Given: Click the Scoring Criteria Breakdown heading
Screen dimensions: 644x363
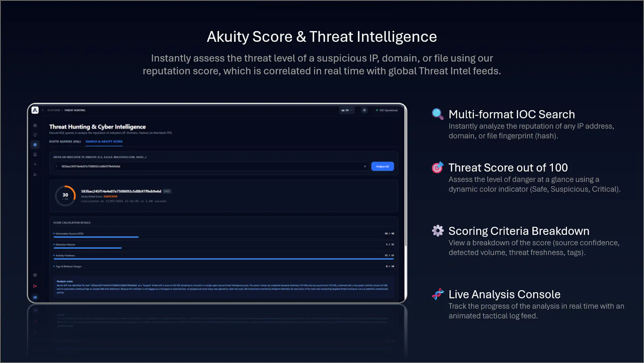Looking at the screenshot, I should tap(519, 231).
